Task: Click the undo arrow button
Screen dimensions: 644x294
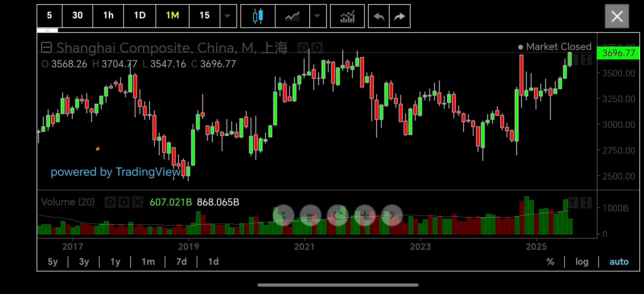Action: pyautogui.click(x=379, y=16)
